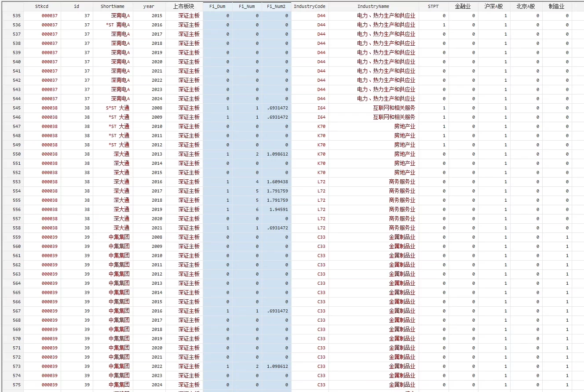Click the 制造业 column header
This screenshot has width=584, height=392.
point(557,6)
